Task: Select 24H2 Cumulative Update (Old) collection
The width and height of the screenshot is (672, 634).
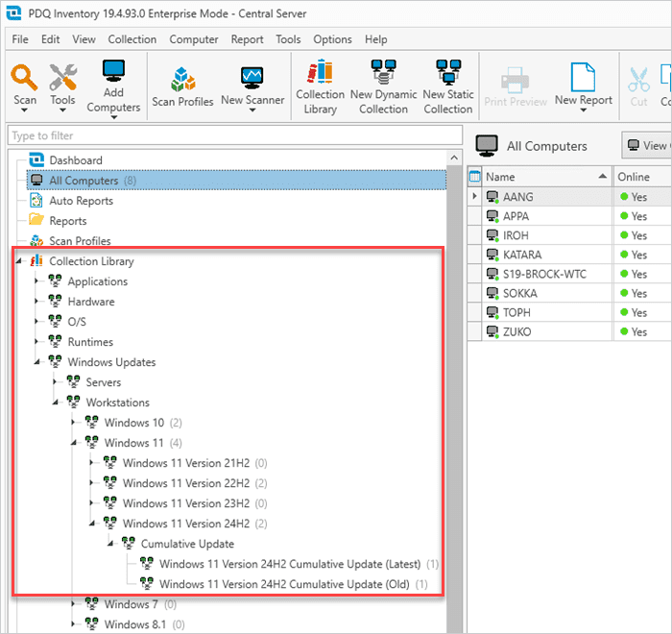Action: click(x=284, y=584)
